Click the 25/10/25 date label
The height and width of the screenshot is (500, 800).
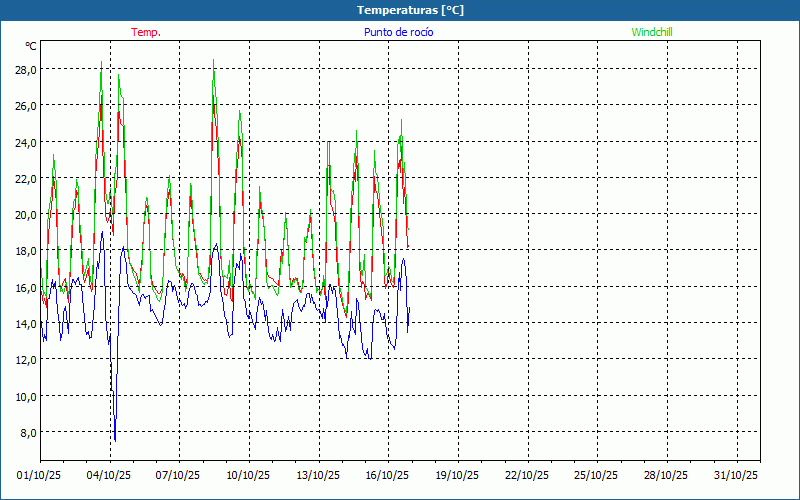point(596,475)
